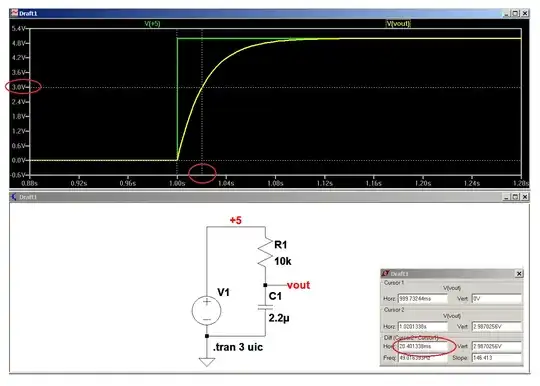Close the cursor readout dialog
Viewport: 540px width, 386px height.
pos(519,273)
